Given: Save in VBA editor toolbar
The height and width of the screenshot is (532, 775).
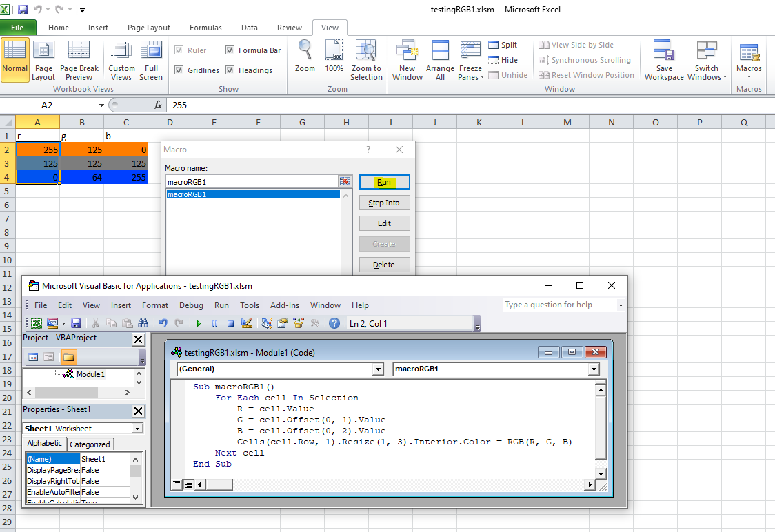Looking at the screenshot, I should coord(76,323).
